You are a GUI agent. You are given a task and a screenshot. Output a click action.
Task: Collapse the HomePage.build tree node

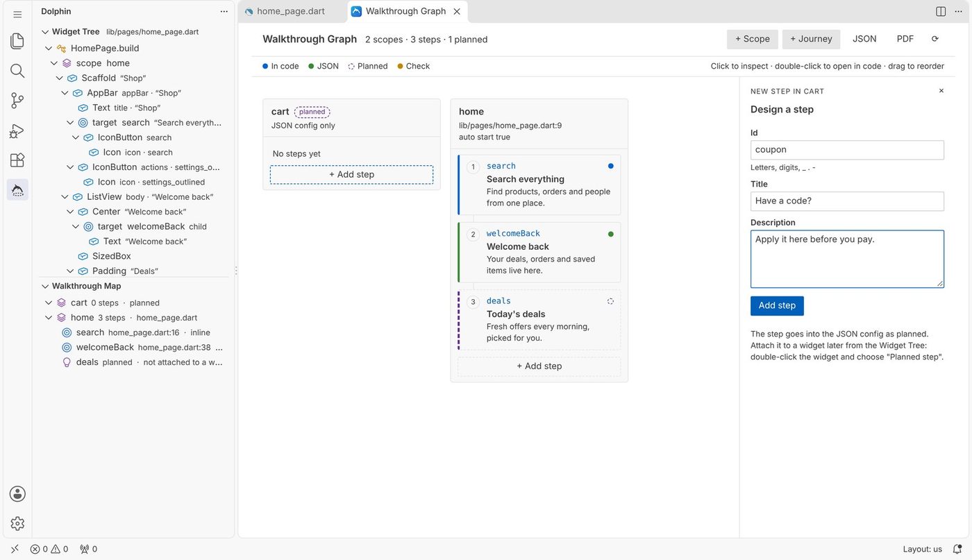(49, 48)
